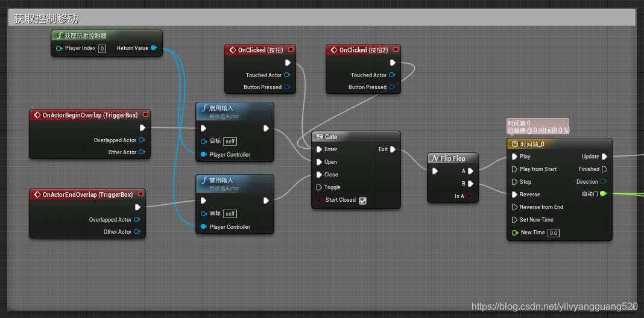Click the timeline Stop pin
The height and width of the screenshot is (318, 644).
tap(514, 182)
